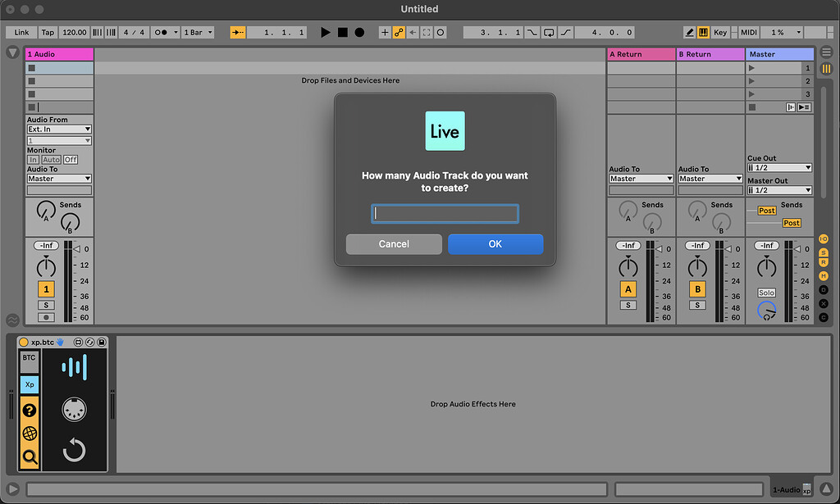Toggle the track 1 Solo button
Image resolution: width=840 pixels, height=504 pixels.
[x=46, y=305]
